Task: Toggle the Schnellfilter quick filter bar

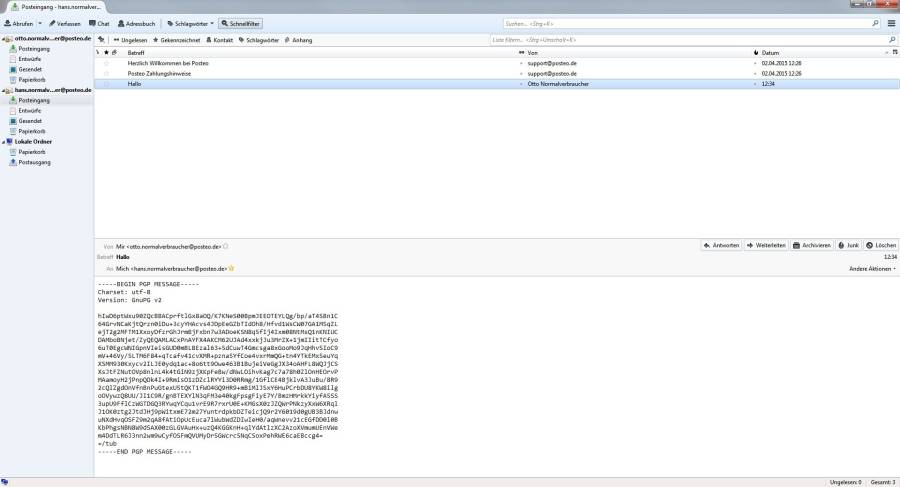Action: (240, 23)
